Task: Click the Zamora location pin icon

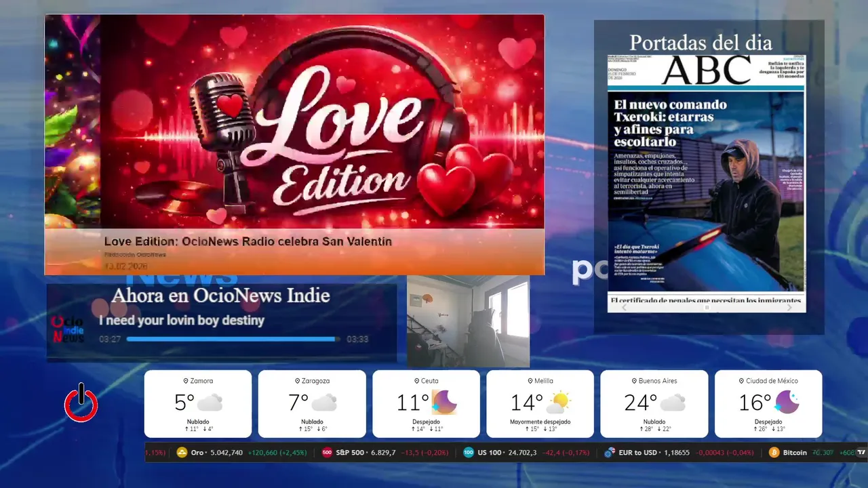Action: tap(186, 381)
